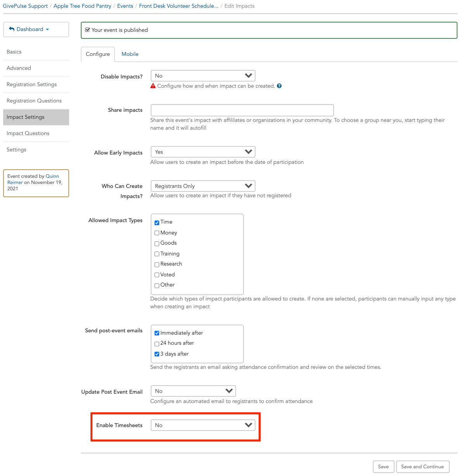Click the red warning triangle icon
Image resolution: width=473 pixels, height=476 pixels.
(x=153, y=86)
